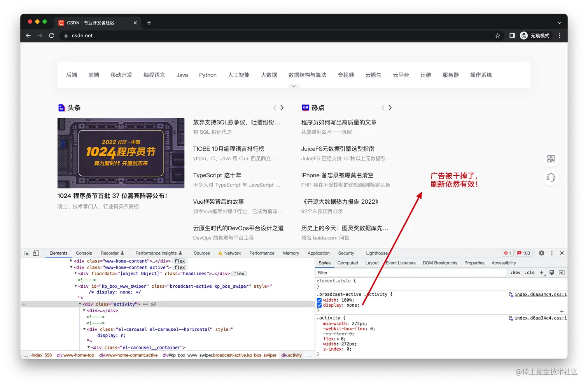The image size is (588, 386).
Task: Toggle the device toolbar icon in DevTools
Action: (36, 253)
